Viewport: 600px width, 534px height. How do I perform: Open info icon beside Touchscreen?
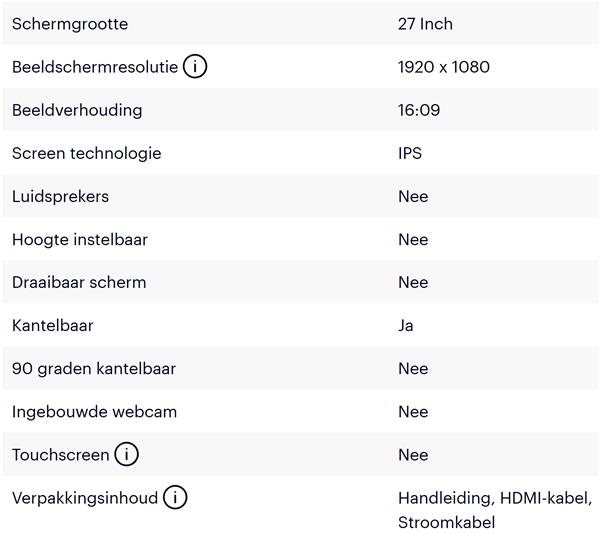tap(126, 454)
